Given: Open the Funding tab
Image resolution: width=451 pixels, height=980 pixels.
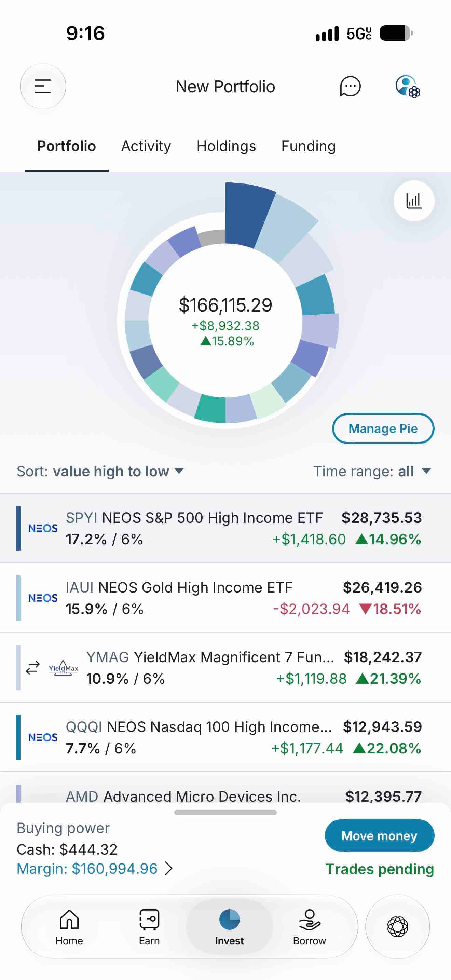Looking at the screenshot, I should [x=309, y=146].
